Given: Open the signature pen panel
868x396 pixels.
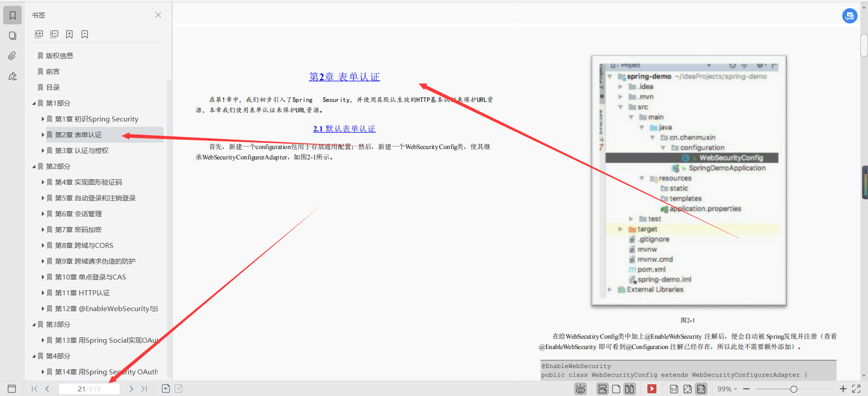Looking at the screenshot, I should (x=13, y=76).
